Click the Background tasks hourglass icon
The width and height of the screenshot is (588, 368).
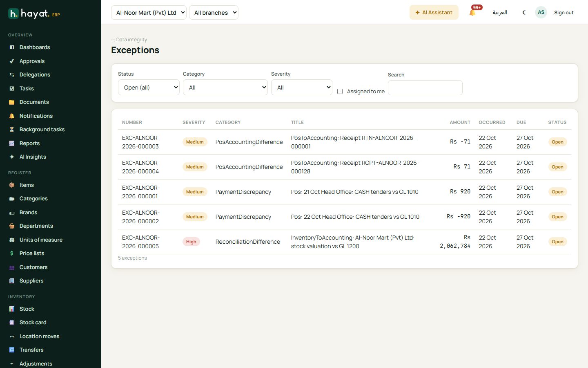click(12, 130)
